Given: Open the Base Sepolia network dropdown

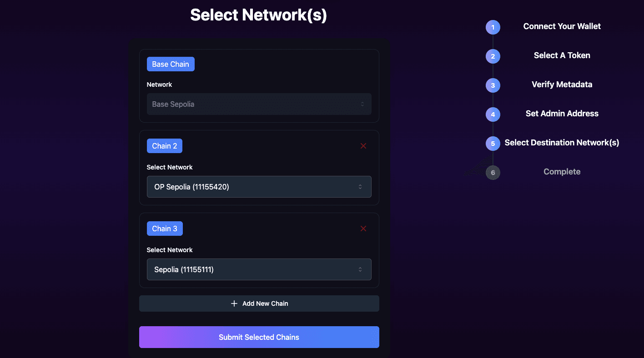Looking at the screenshot, I should click(x=259, y=104).
